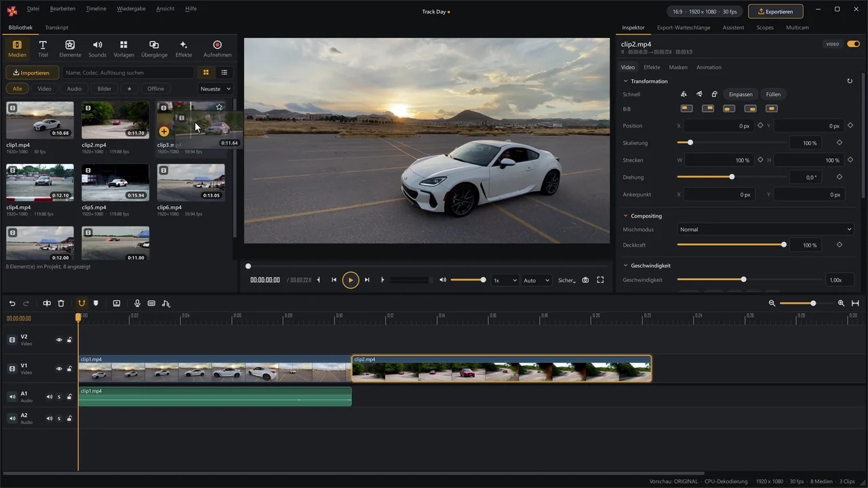
Task: Add Position keyframe next to Y field
Action: pos(850,125)
